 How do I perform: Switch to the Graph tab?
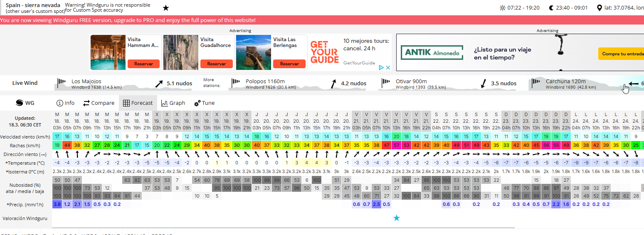[x=173, y=103]
